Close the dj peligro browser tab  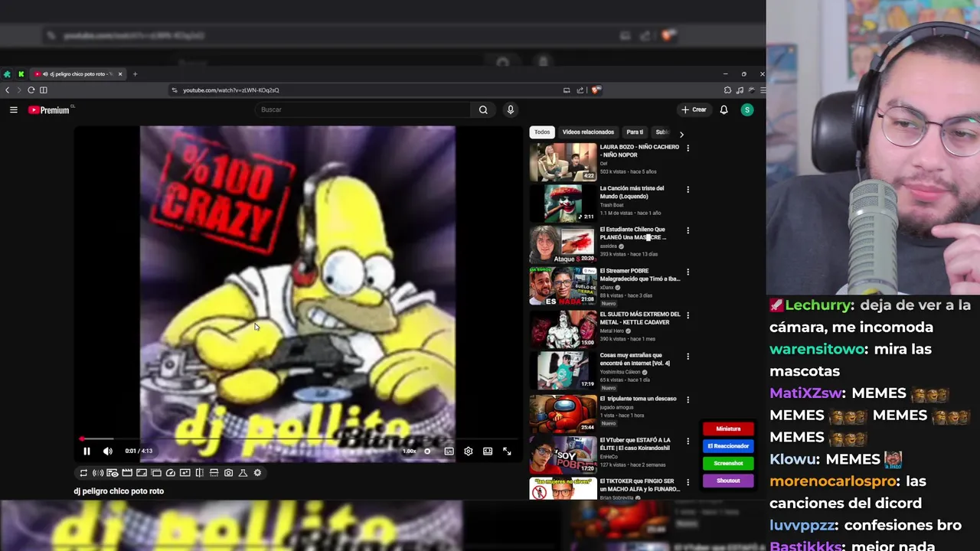pyautogui.click(x=120, y=74)
